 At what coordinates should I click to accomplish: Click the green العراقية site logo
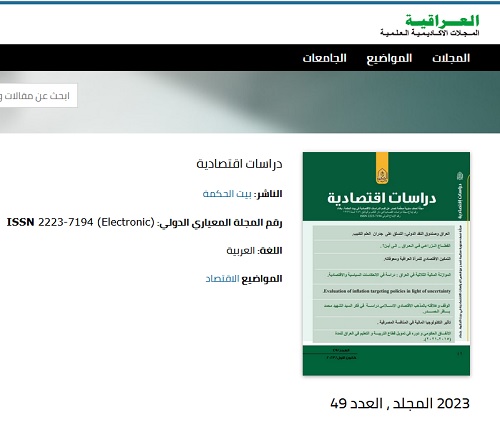[442, 21]
